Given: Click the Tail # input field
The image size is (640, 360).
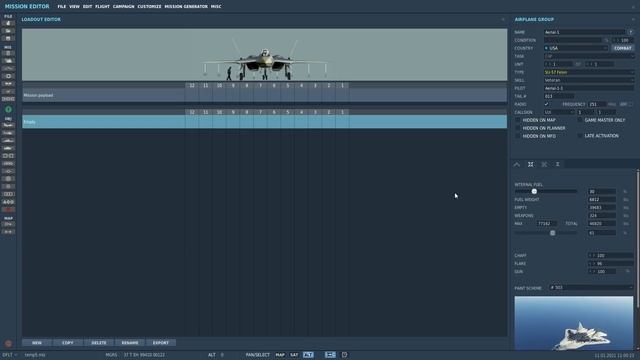Looking at the screenshot, I should pos(559,96).
